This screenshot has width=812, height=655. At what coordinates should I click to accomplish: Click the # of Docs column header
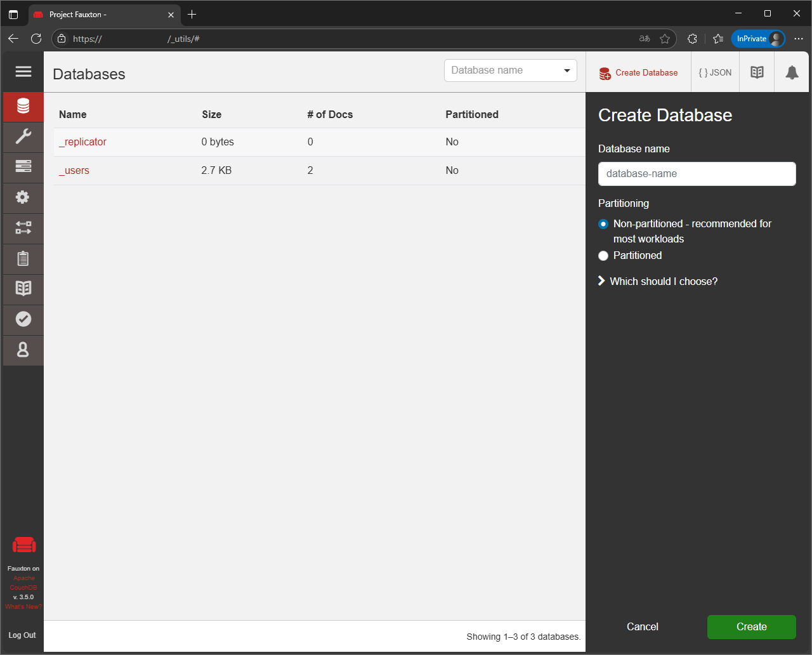click(x=330, y=114)
